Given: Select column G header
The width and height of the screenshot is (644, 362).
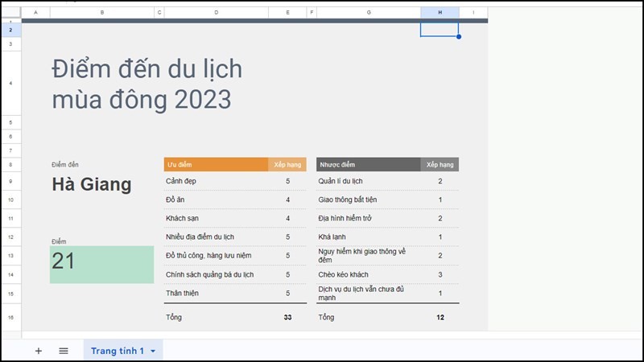Looking at the screenshot, I should click(369, 12).
